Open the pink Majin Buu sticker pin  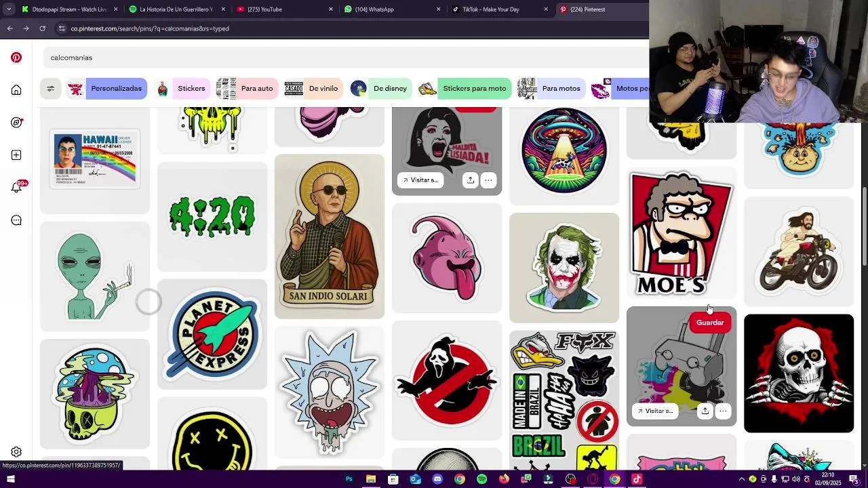pos(447,258)
